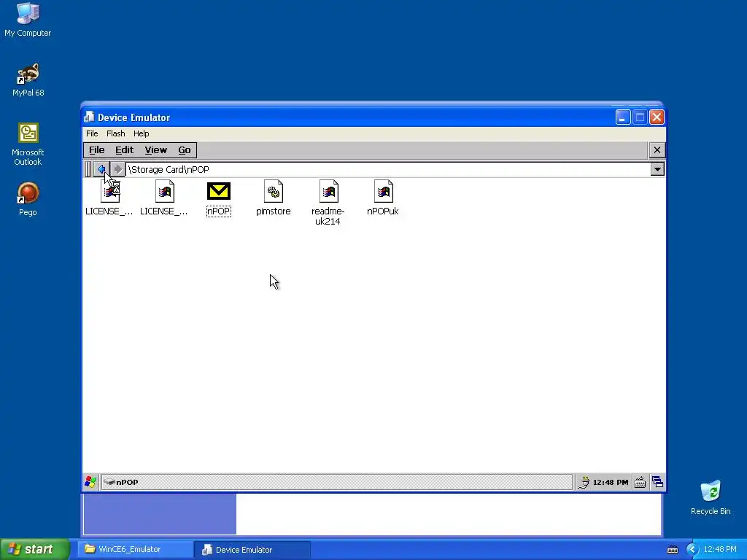Select the second LICENSE file icon
The width and height of the screenshot is (747, 560).
click(165, 192)
